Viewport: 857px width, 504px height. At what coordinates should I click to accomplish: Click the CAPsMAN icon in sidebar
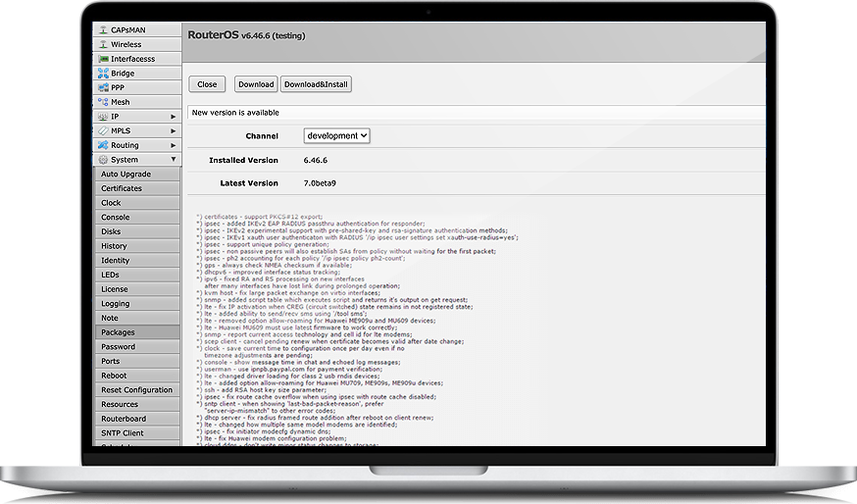point(102,30)
